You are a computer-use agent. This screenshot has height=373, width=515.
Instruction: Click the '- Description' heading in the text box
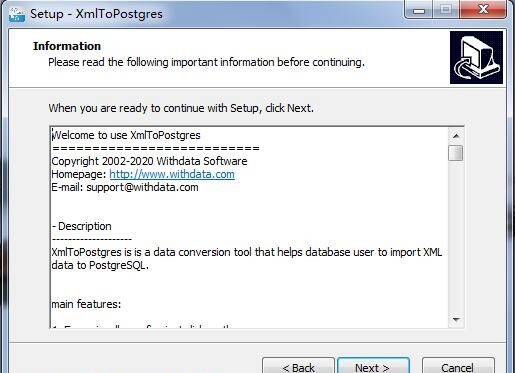coord(82,226)
